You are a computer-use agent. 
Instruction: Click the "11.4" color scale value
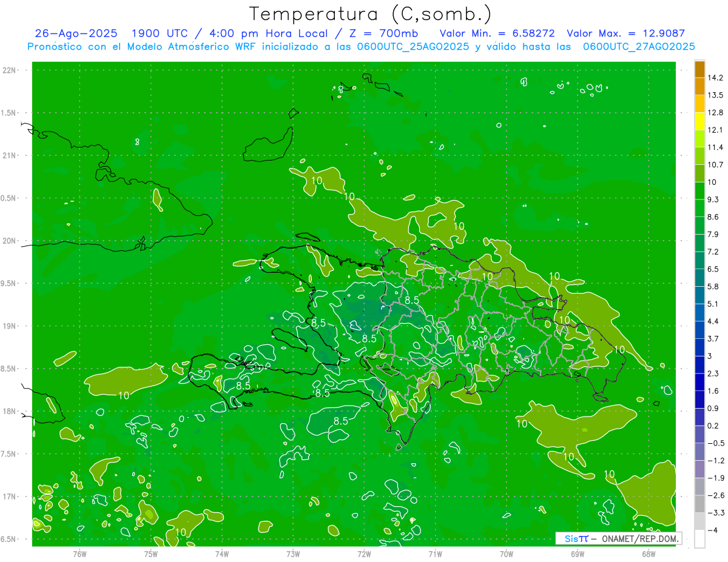click(715, 147)
